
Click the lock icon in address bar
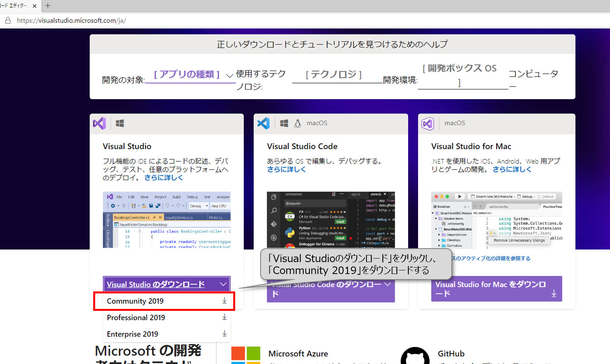coord(8,21)
